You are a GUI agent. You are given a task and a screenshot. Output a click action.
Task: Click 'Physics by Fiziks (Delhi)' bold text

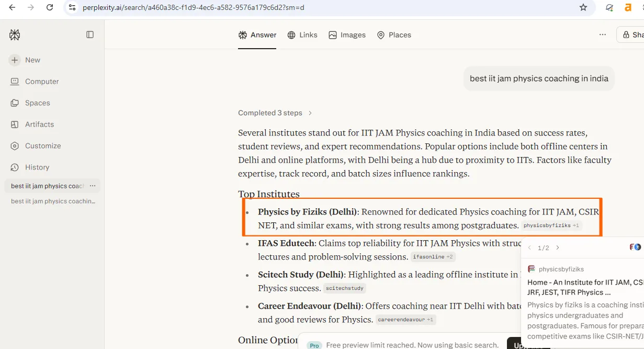click(308, 212)
